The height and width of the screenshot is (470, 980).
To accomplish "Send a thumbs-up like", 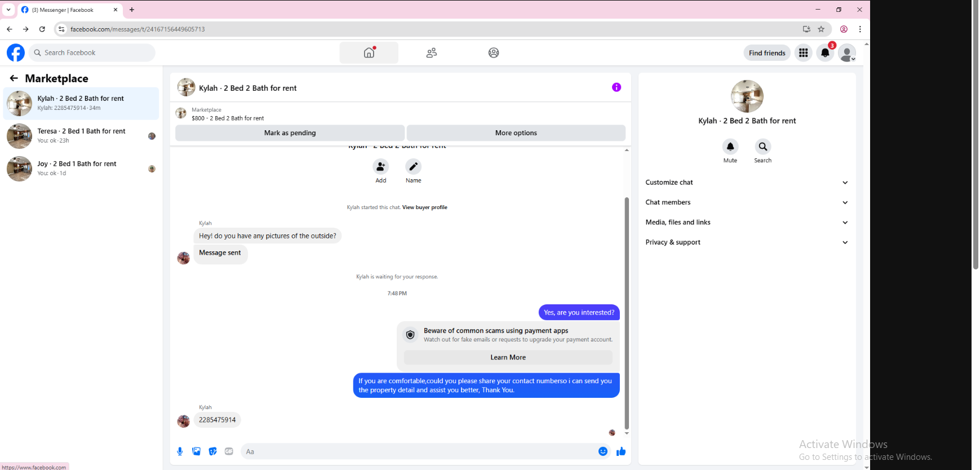I will point(621,451).
